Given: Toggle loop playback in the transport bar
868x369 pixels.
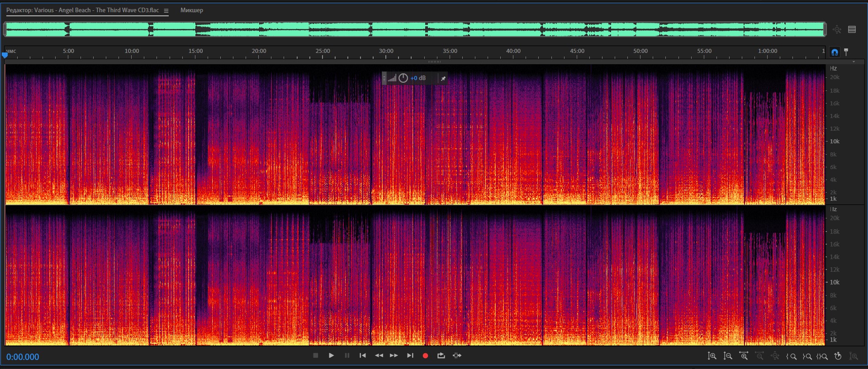Looking at the screenshot, I should tap(441, 356).
